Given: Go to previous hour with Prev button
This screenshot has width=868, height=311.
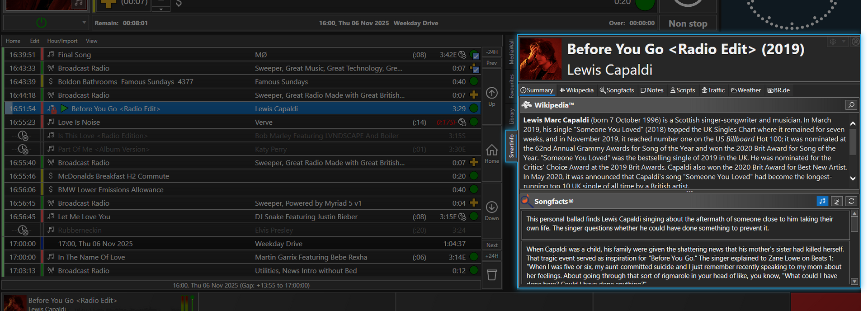Looking at the screenshot, I should [492, 63].
